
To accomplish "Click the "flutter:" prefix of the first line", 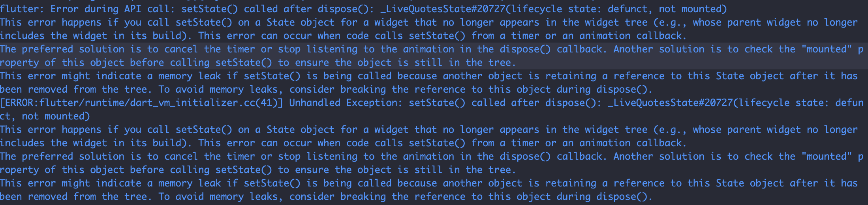I will [x=22, y=9].
